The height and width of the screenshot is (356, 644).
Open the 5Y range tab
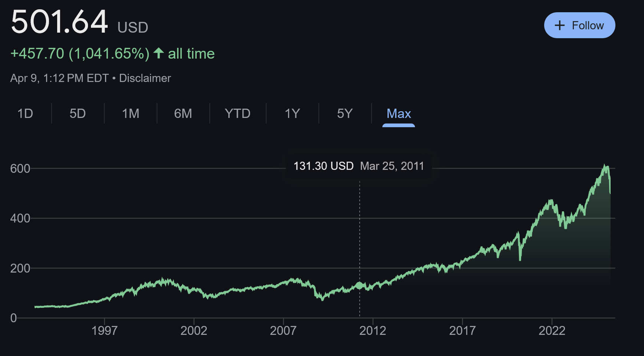coord(345,113)
